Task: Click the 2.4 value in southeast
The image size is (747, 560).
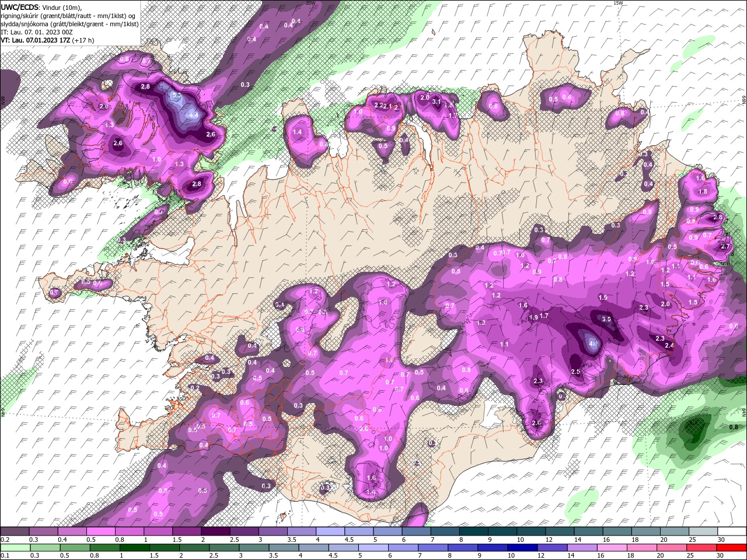Action: (x=669, y=345)
